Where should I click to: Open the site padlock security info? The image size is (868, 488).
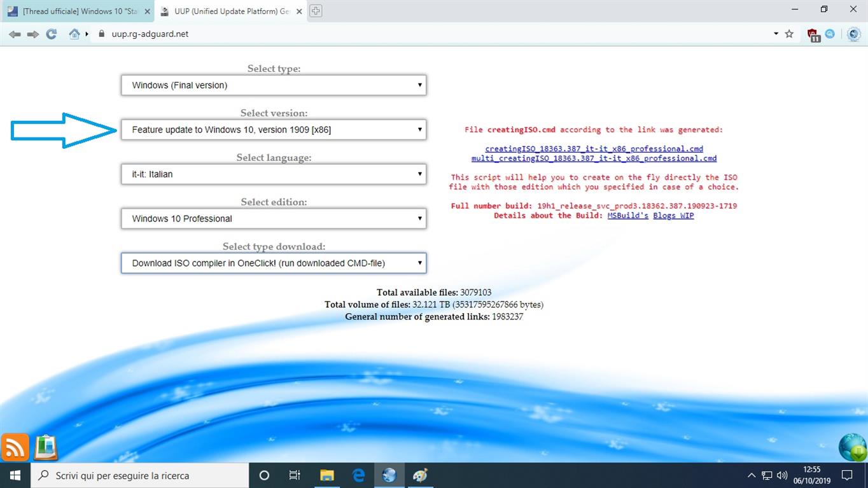pos(101,34)
